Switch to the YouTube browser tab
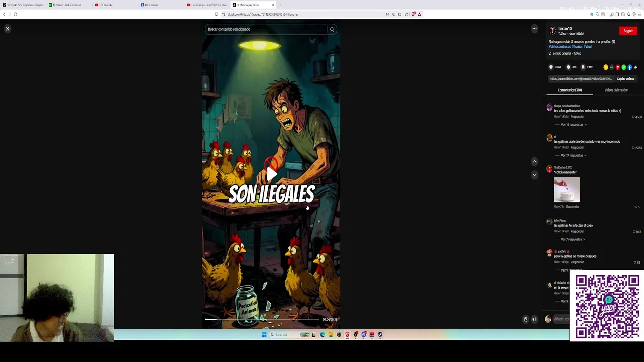This screenshot has width=644, height=362. (x=115, y=5)
